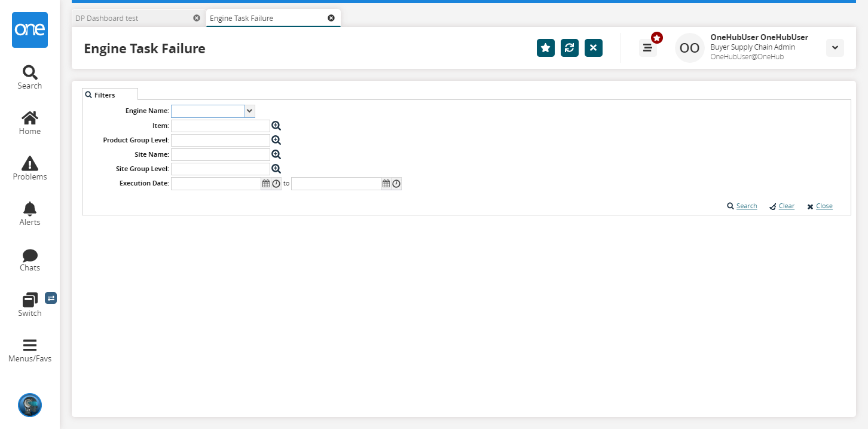Open Search in the sidebar

tap(30, 78)
